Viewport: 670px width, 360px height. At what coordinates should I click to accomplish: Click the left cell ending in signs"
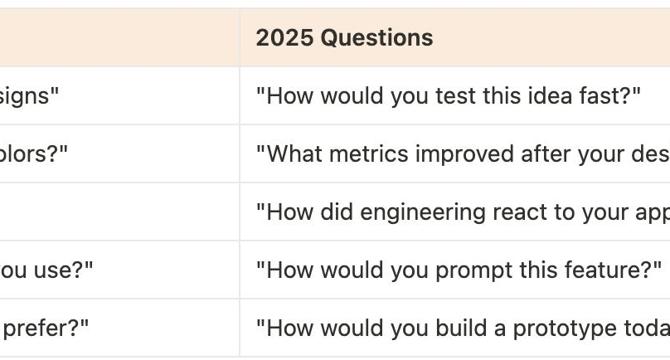(x=120, y=96)
